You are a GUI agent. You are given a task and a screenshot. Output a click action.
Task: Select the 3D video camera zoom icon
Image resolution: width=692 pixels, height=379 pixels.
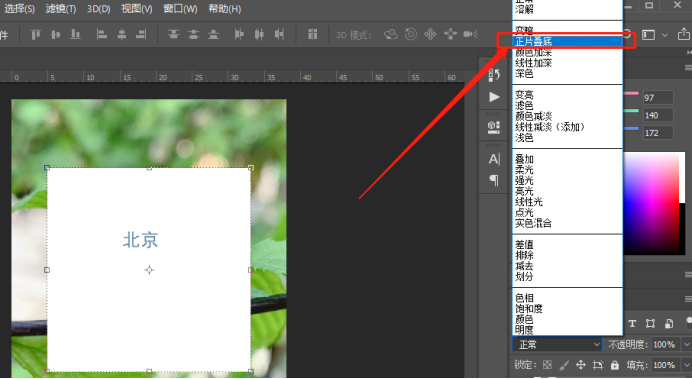tap(470, 34)
